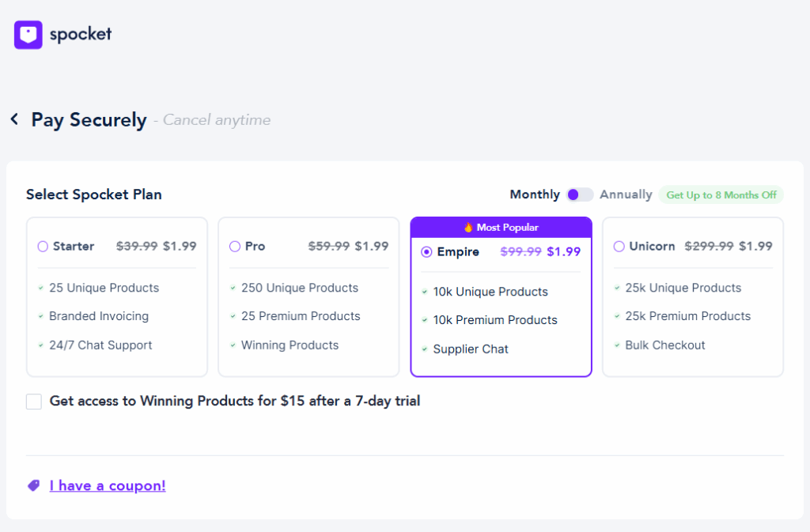
Task: Click the back arrow beside Pay Securely
Action: [x=13, y=119]
